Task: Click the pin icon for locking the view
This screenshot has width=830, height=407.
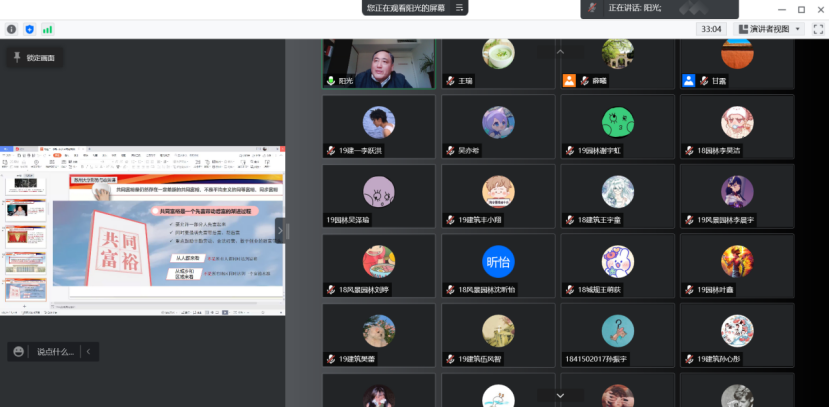Action: [x=16, y=58]
